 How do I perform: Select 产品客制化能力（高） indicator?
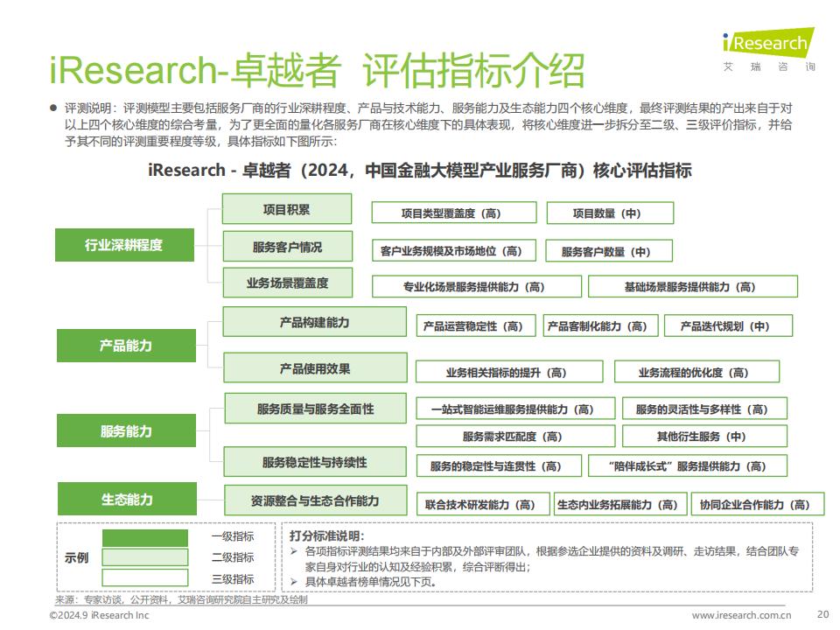point(600,325)
